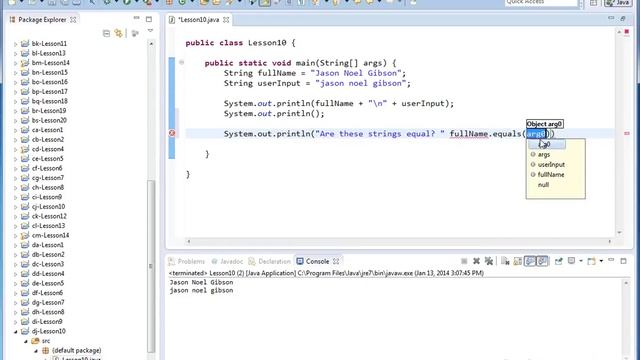Click the "Jason Noel Gibson" console output line

[201, 282]
